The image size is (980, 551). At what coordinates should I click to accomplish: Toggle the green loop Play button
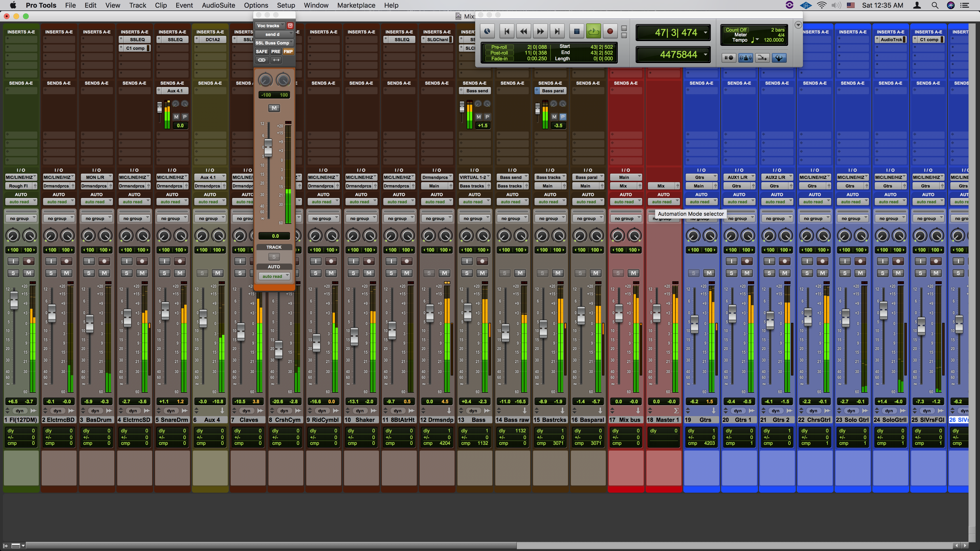(593, 32)
